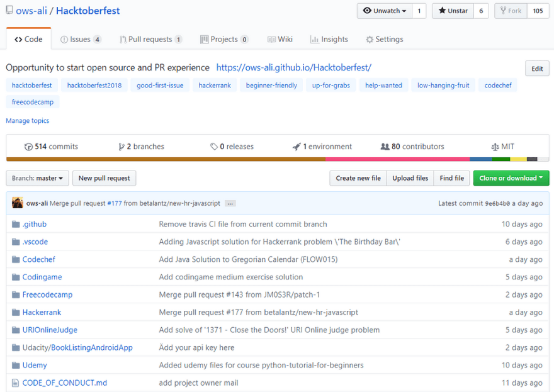Image resolution: width=554 pixels, height=392 pixels.
Task: Open the Pull requests tab
Action: click(x=151, y=39)
